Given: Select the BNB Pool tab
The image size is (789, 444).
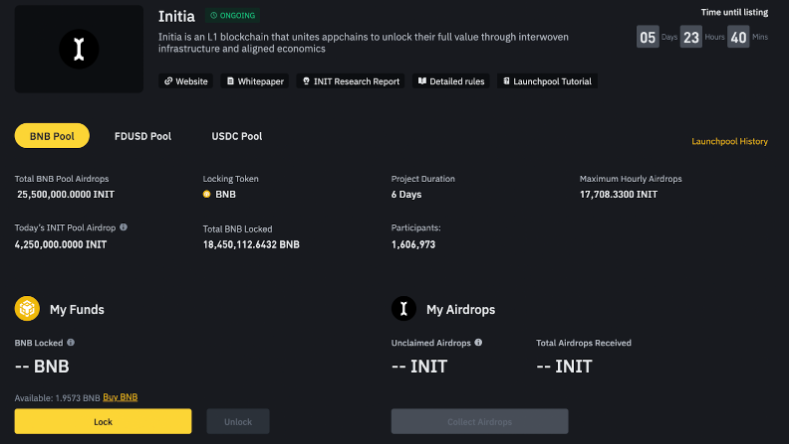Looking at the screenshot, I should tap(52, 136).
